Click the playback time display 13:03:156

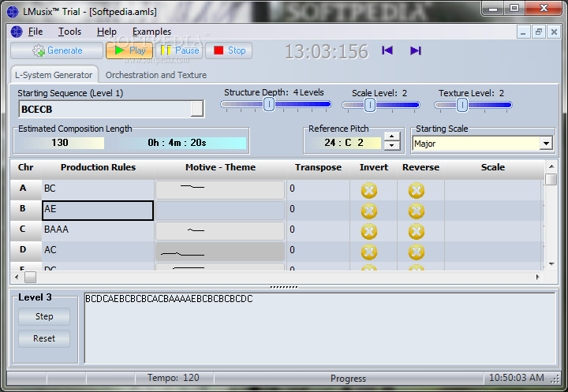327,51
